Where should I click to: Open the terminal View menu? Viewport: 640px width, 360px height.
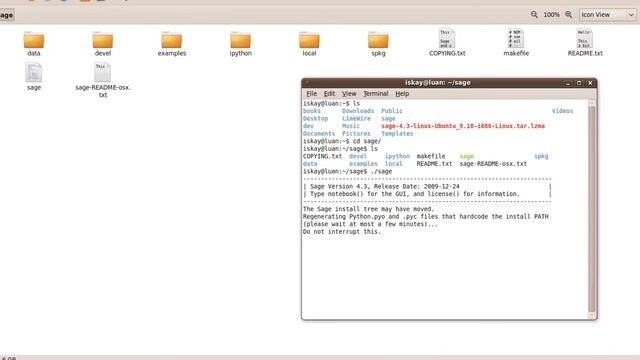point(349,93)
